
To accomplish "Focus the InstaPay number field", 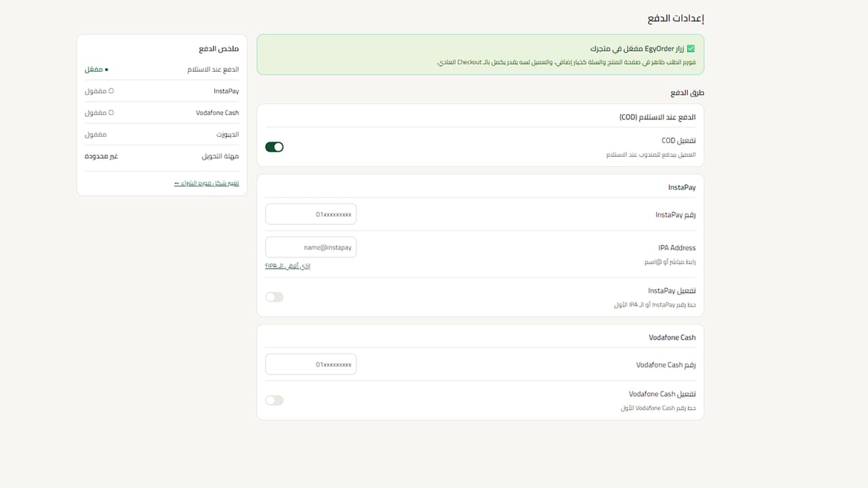I will [311, 214].
